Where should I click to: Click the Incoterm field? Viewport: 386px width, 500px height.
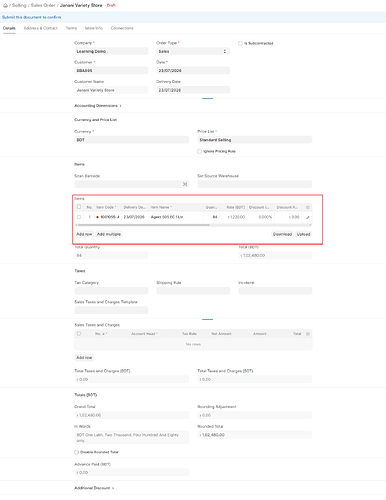click(275, 291)
